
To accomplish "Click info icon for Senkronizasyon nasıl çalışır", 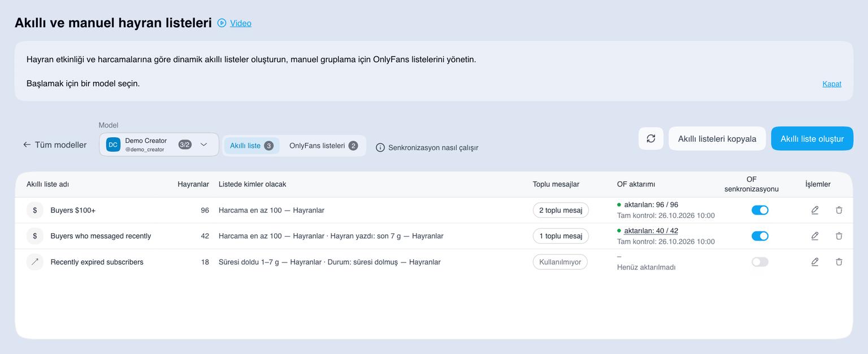I will point(380,147).
